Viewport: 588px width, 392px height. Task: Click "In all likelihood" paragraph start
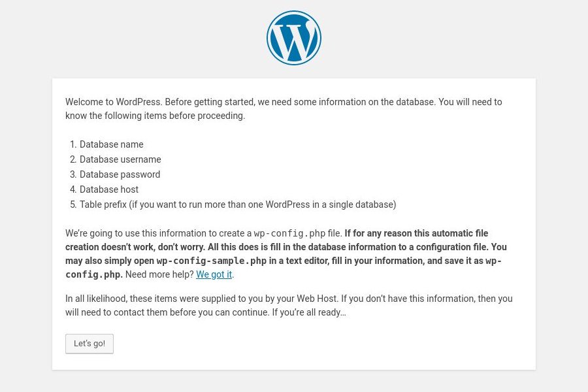pyautogui.click(x=96, y=299)
